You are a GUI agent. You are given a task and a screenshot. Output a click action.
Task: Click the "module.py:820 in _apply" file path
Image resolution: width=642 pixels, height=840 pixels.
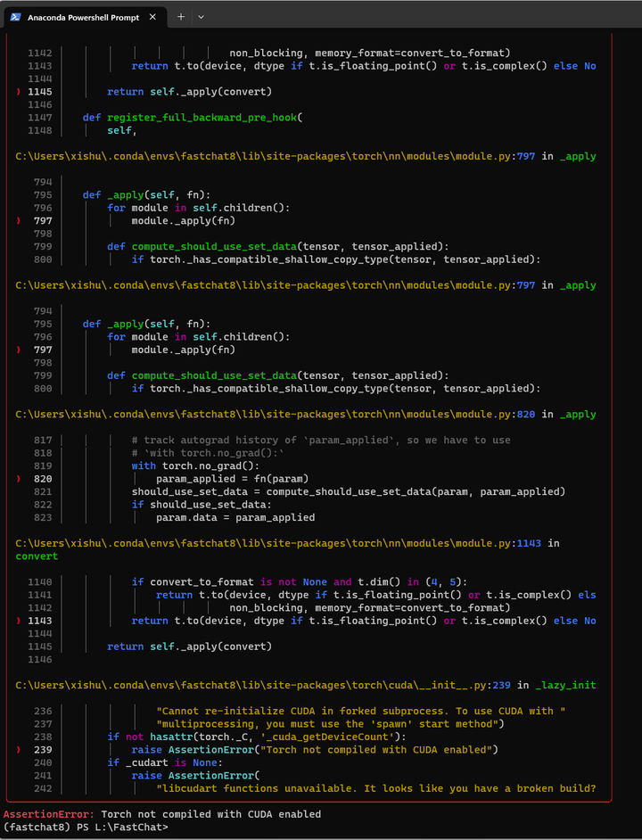306,415
